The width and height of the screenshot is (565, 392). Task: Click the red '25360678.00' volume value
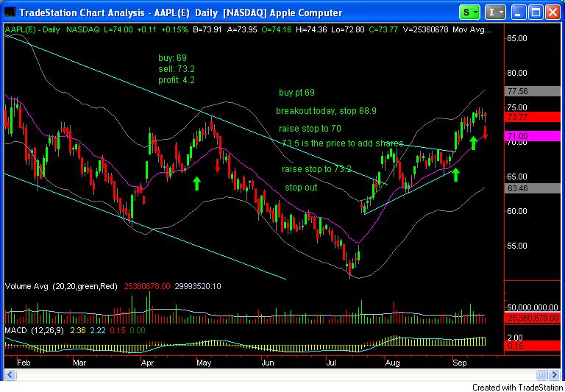click(x=147, y=286)
